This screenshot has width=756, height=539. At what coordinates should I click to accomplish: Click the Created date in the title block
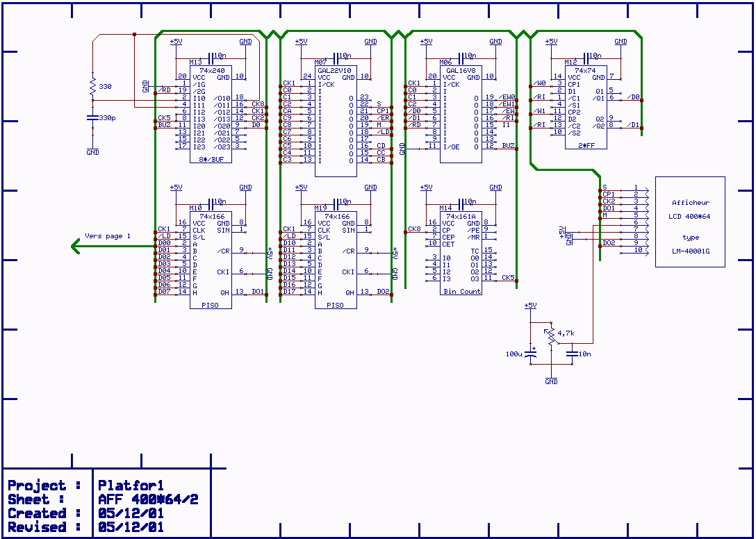(131, 513)
